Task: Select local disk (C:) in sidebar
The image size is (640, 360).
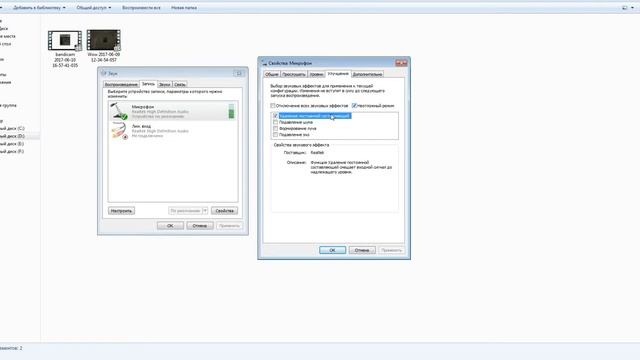Action: (12, 128)
